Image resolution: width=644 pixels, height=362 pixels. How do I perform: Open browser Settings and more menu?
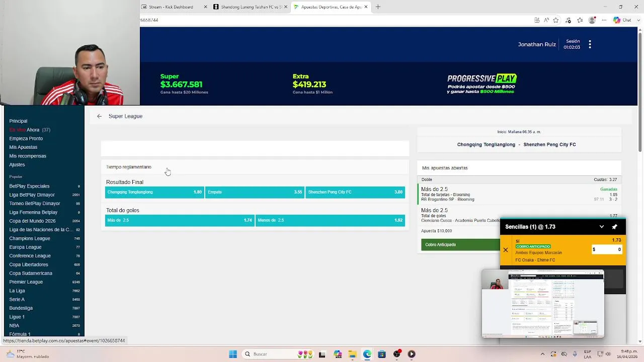coord(604,20)
